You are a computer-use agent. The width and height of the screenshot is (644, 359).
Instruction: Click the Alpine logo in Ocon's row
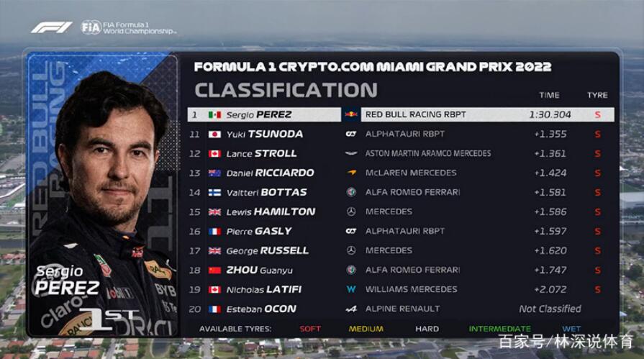[351, 309]
